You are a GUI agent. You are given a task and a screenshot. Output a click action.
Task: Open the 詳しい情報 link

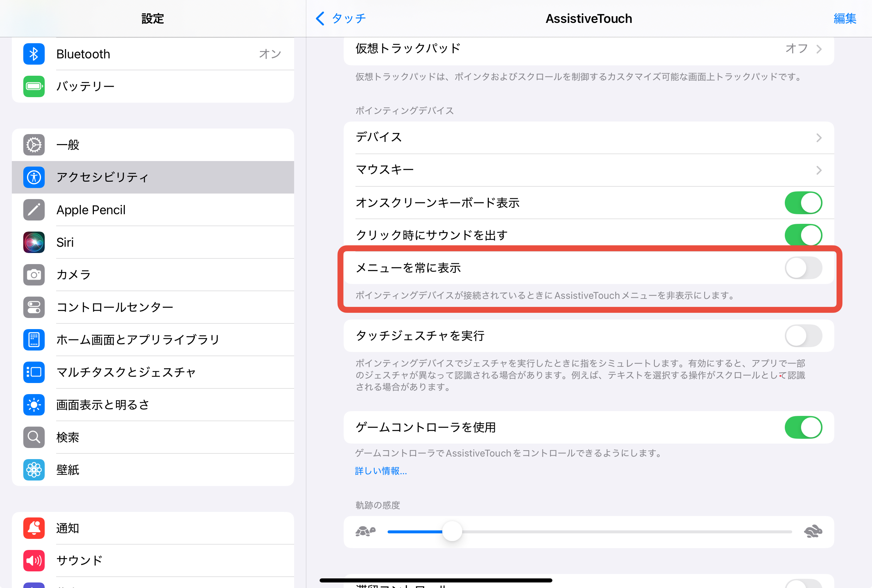380,471
